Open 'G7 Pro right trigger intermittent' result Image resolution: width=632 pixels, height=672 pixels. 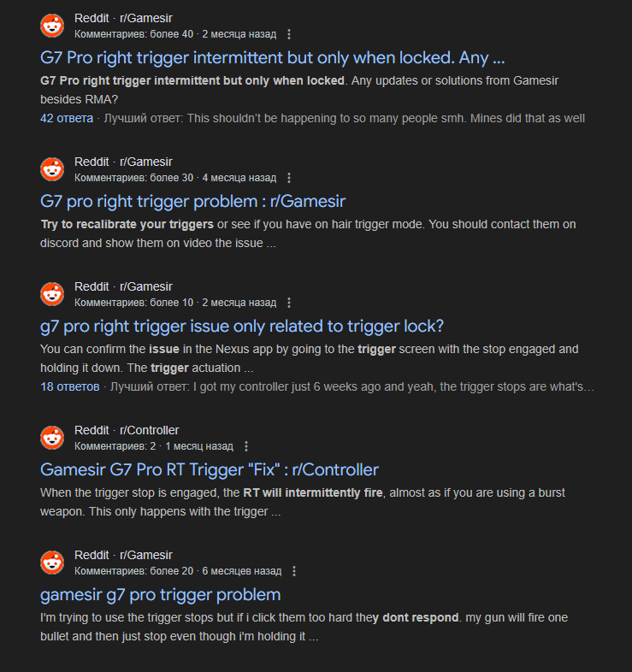coord(272,58)
